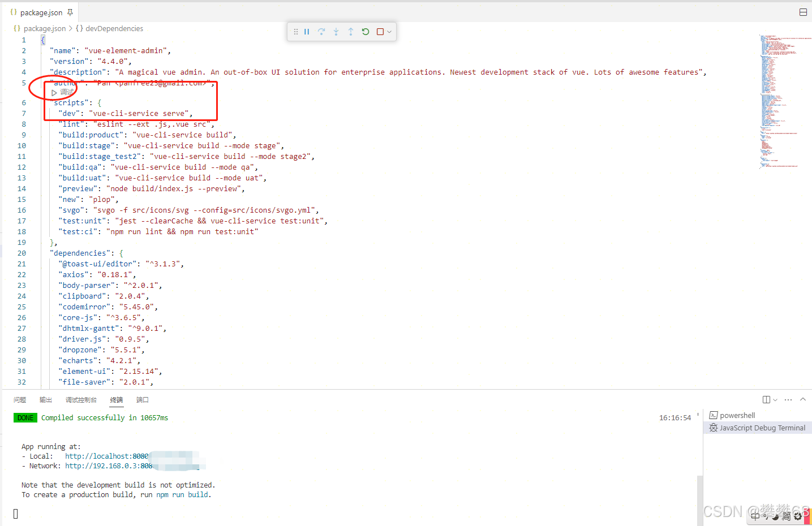This screenshot has width=812, height=526.
Task: Open IME settings via the gear icon
Action: (797, 516)
